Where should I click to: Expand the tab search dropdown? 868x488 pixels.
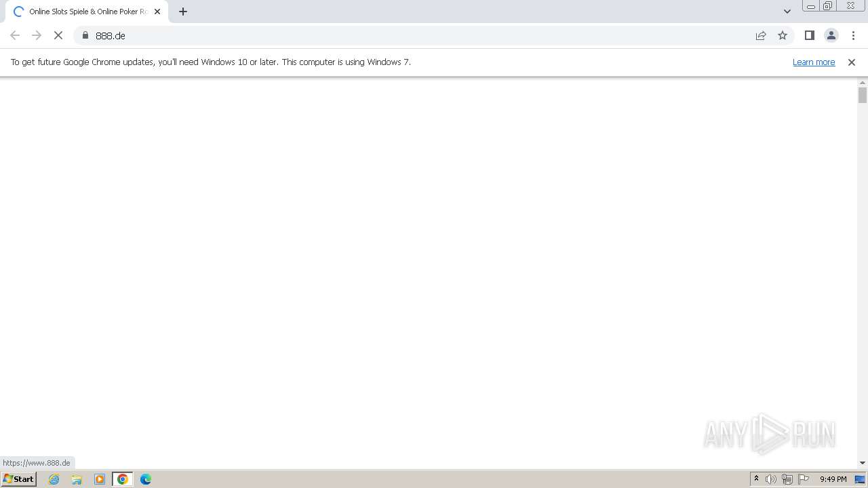(787, 12)
